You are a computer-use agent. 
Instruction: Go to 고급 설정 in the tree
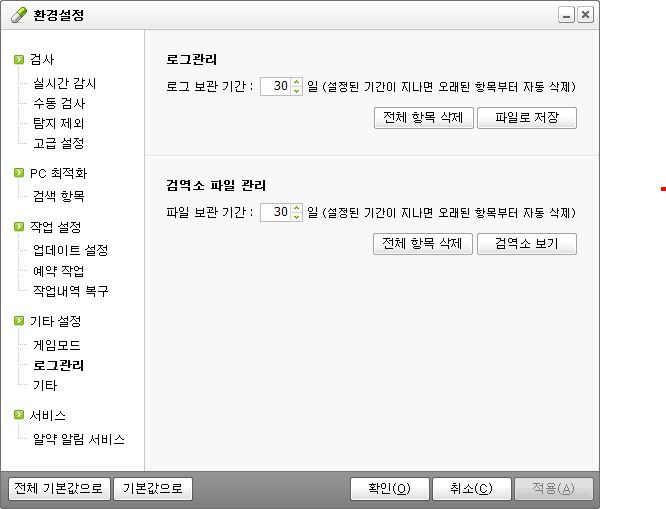coord(59,143)
